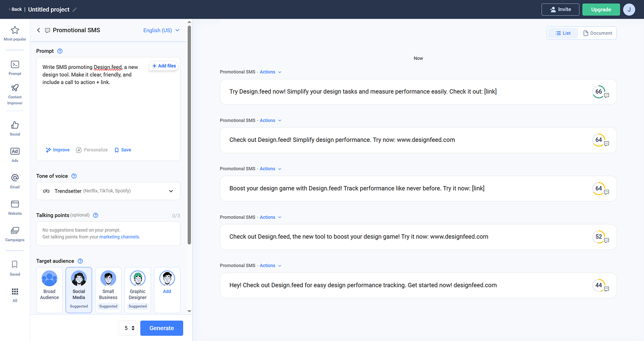
Task: Save the prompt
Action: [123, 150]
